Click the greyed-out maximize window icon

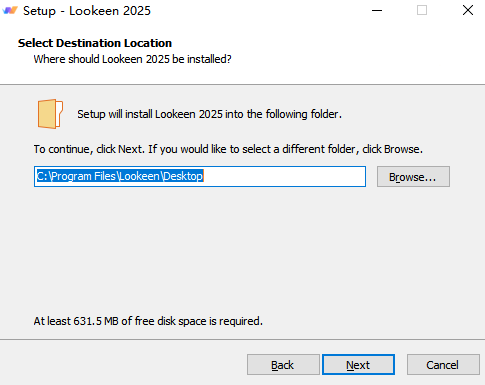[422, 10]
